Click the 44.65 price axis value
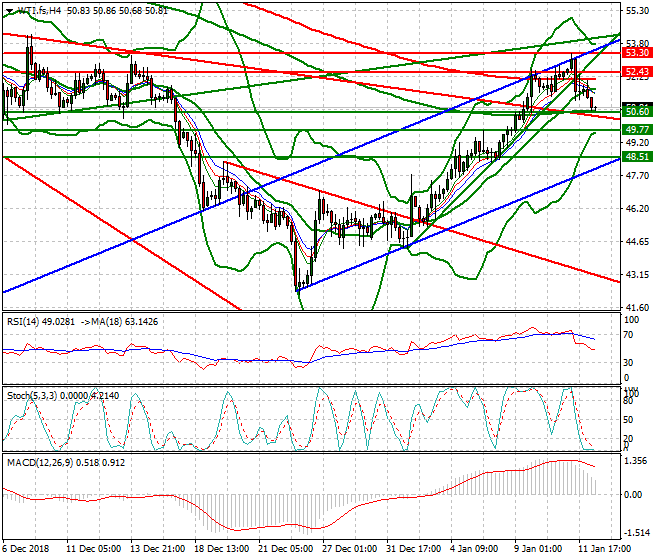Image resolution: width=660 pixels, height=560 pixels. coord(637,242)
